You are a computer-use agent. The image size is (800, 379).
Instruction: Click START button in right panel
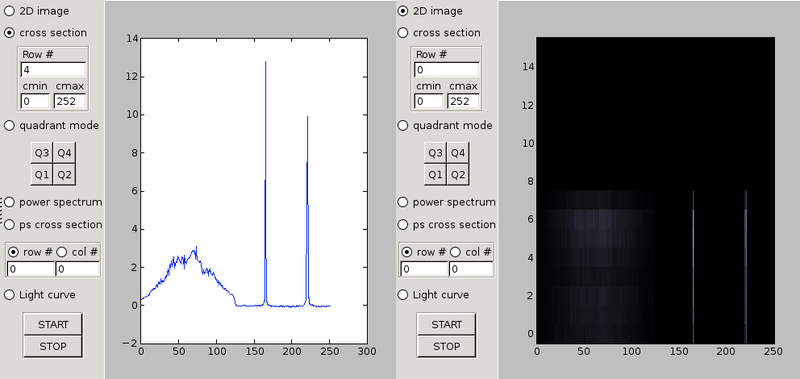point(446,324)
